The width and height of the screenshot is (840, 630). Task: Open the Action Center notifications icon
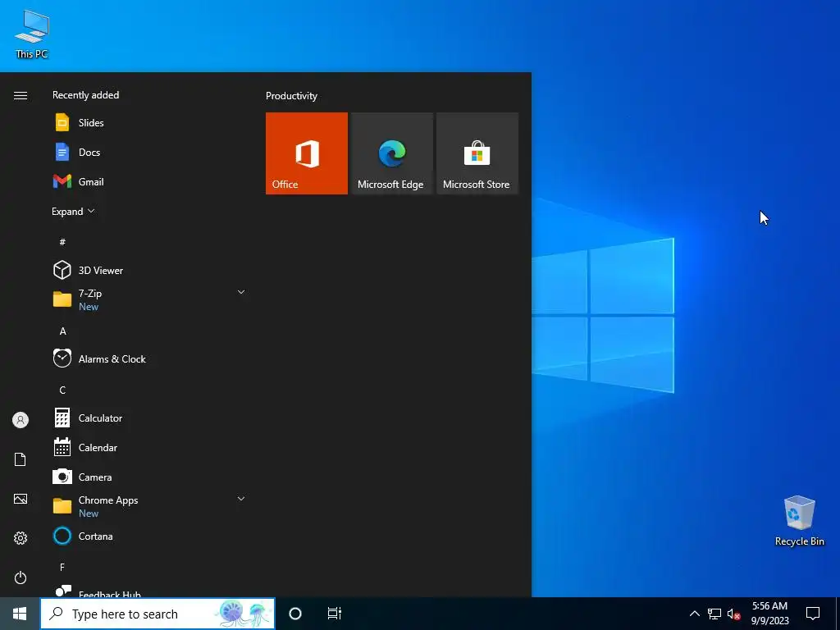point(813,614)
